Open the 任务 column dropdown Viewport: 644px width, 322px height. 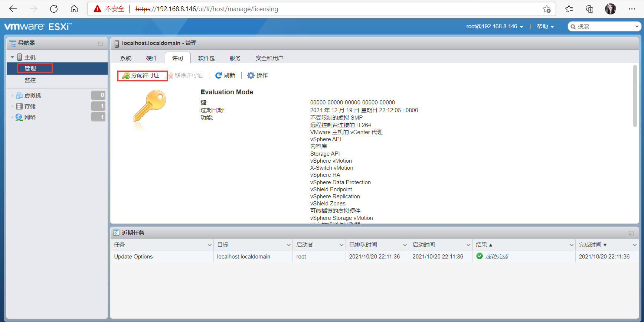210,245
